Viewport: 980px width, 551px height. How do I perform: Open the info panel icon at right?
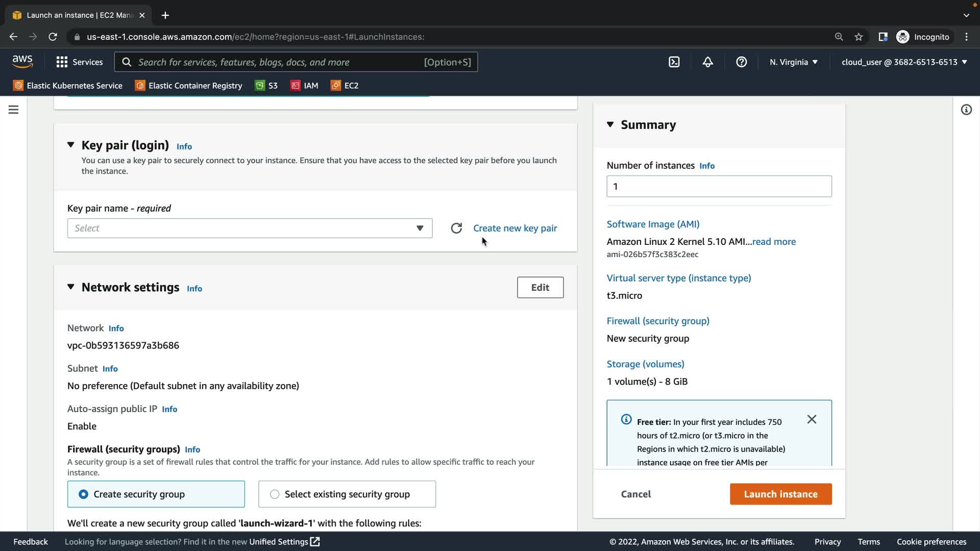pyautogui.click(x=966, y=110)
